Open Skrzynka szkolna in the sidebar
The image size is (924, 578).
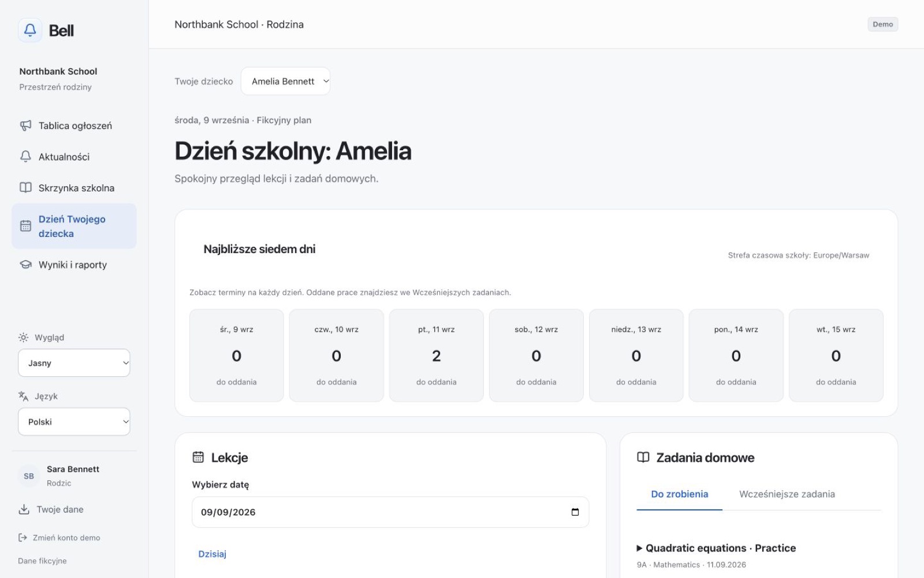74,188
